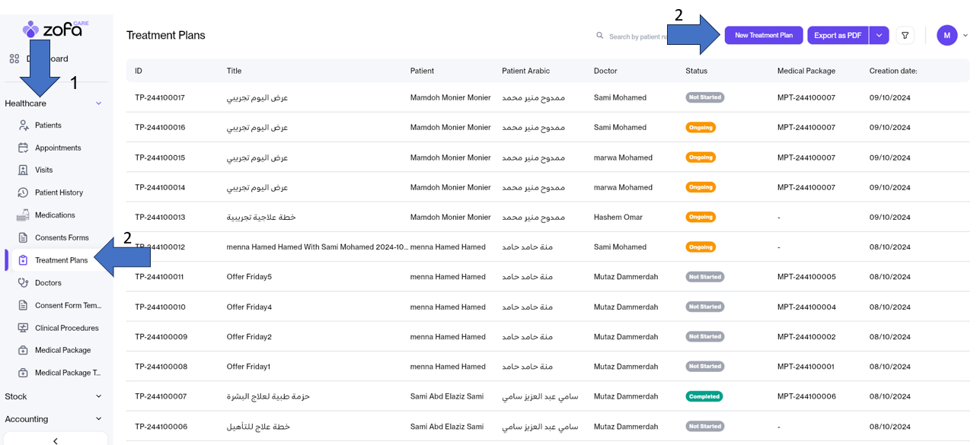Viewport: 980px width, 445px height.
Task: Click the Medications icon
Action: (x=24, y=215)
